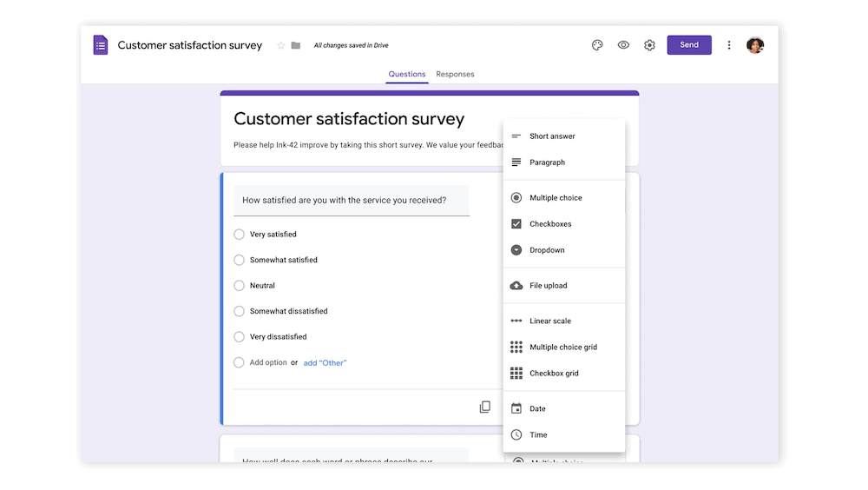
Task: Select the Neutral radio button
Action: (x=239, y=285)
